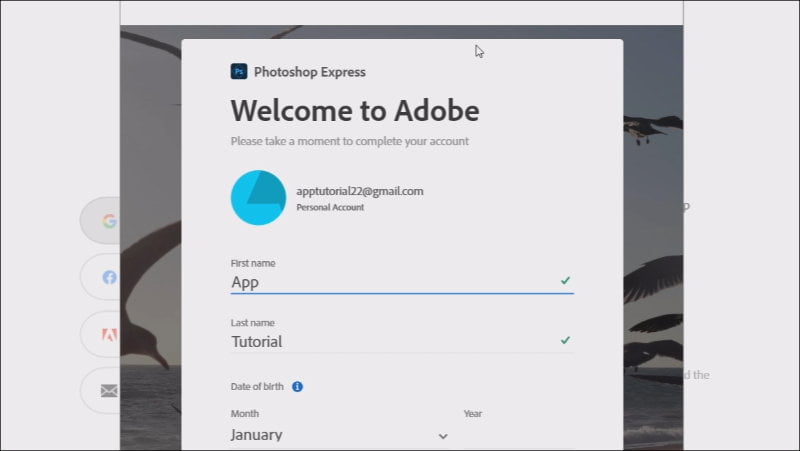Click the Date of birth info icon
Viewport: 800px width, 451px height.
point(297,387)
